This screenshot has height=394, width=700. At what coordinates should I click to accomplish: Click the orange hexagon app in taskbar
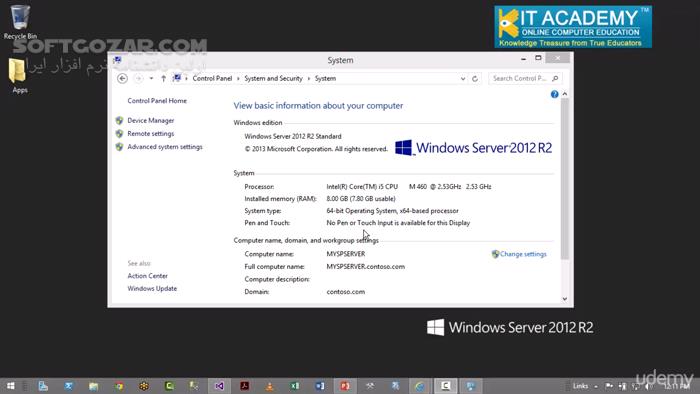point(144,386)
